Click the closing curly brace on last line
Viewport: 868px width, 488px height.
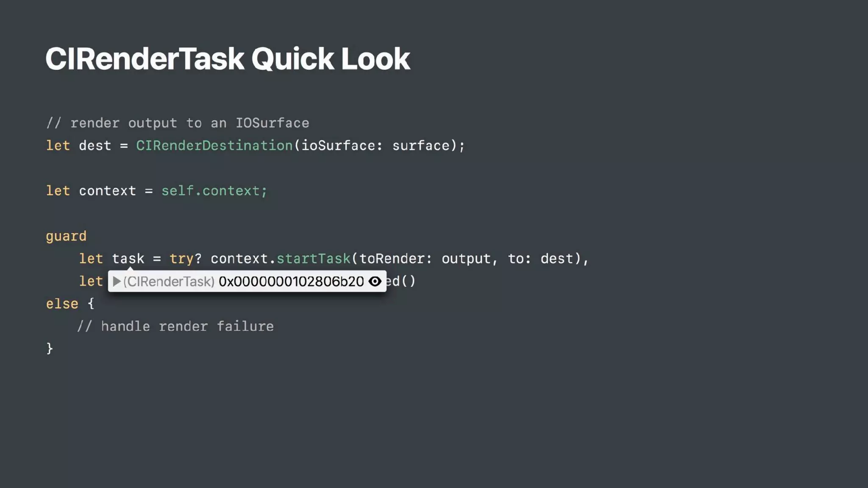[50, 348]
